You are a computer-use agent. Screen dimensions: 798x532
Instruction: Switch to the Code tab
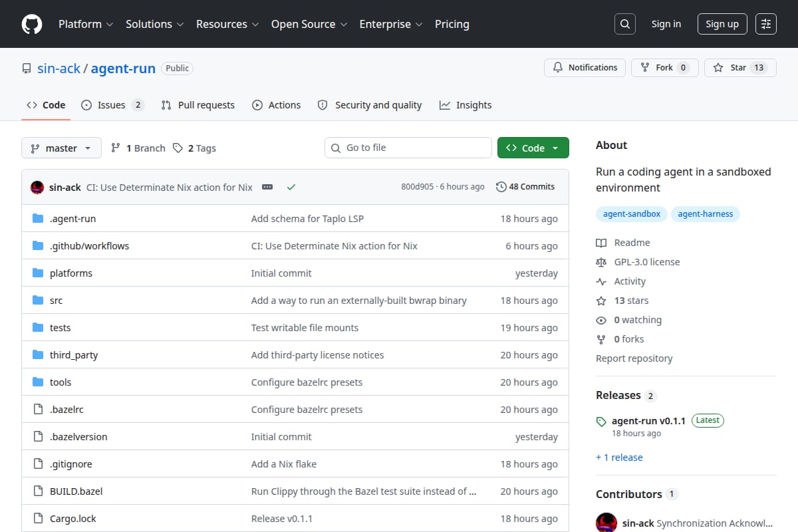click(46, 105)
